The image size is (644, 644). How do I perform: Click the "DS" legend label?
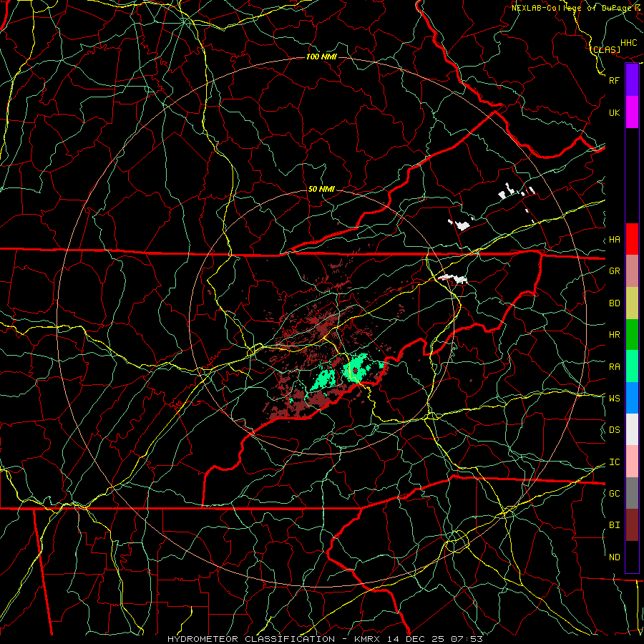coord(614,430)
